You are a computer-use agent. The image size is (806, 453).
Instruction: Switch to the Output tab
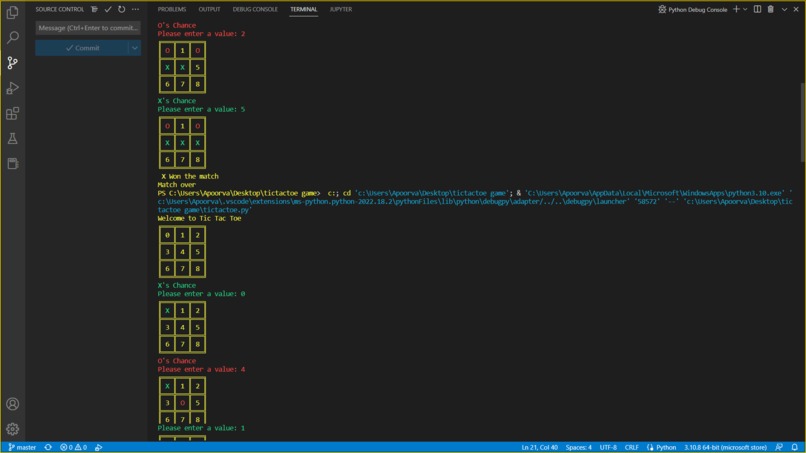tap(209, 9)
